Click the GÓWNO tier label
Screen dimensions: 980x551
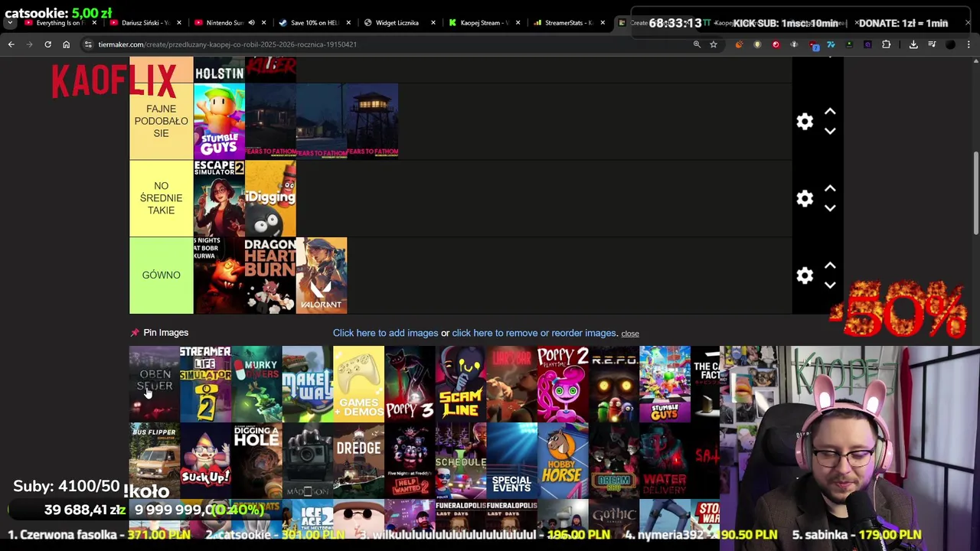(161, 275)
